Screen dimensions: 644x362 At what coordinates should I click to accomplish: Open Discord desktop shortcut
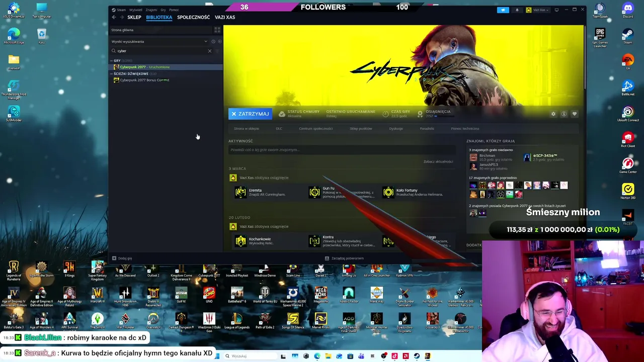[x=627, y=10]
